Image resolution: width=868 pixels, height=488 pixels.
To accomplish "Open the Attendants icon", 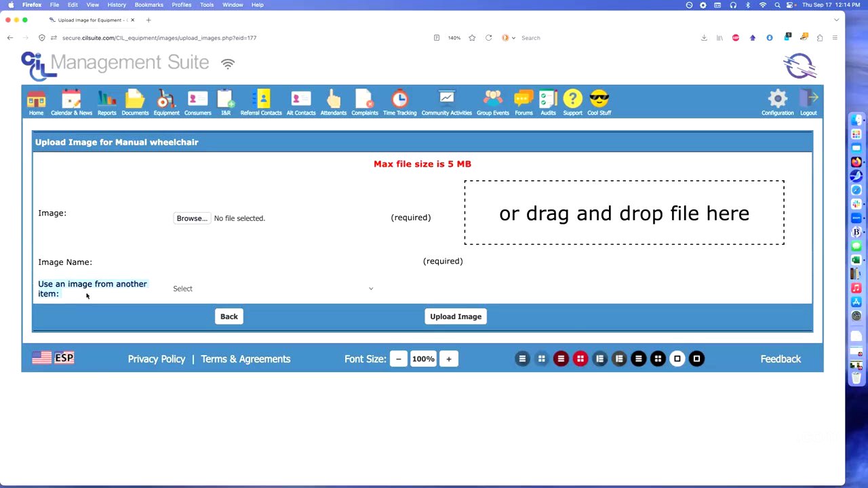I will (333, 103).
